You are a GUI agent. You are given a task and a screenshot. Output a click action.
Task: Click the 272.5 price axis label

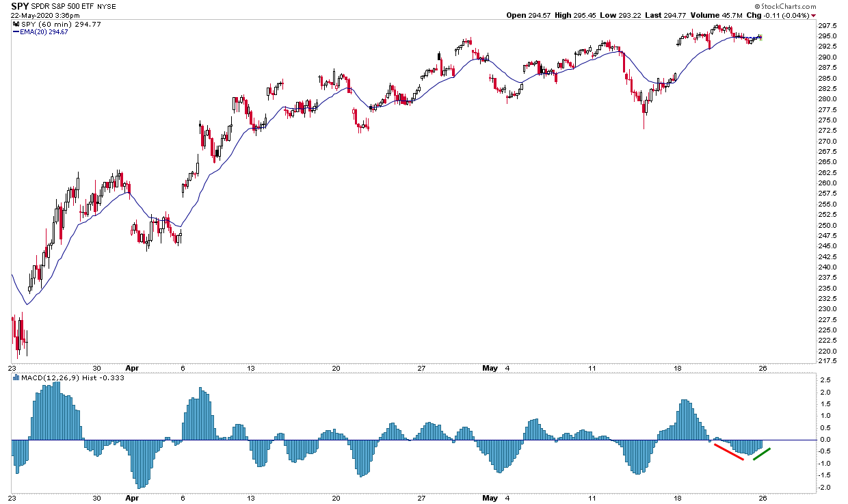(827, 131)
